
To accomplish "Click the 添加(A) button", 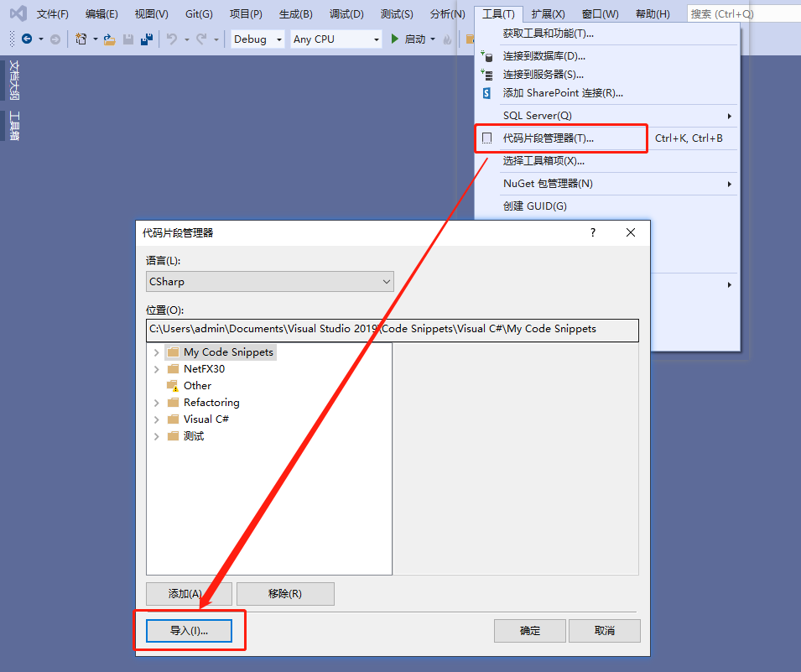I will [189, 594].
